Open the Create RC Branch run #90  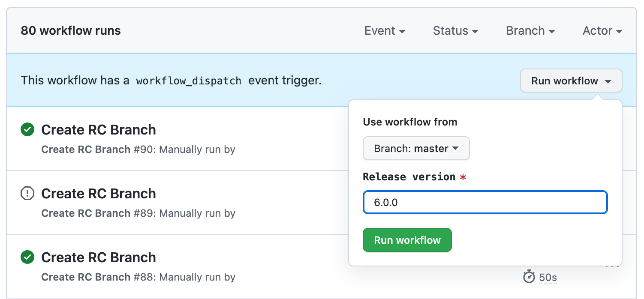(x=98, y=129)
